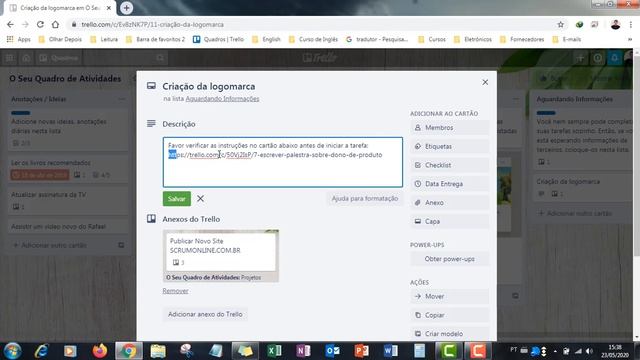Click the Trello create plus icon
This screenshot has width=640, height=360.
580,58
